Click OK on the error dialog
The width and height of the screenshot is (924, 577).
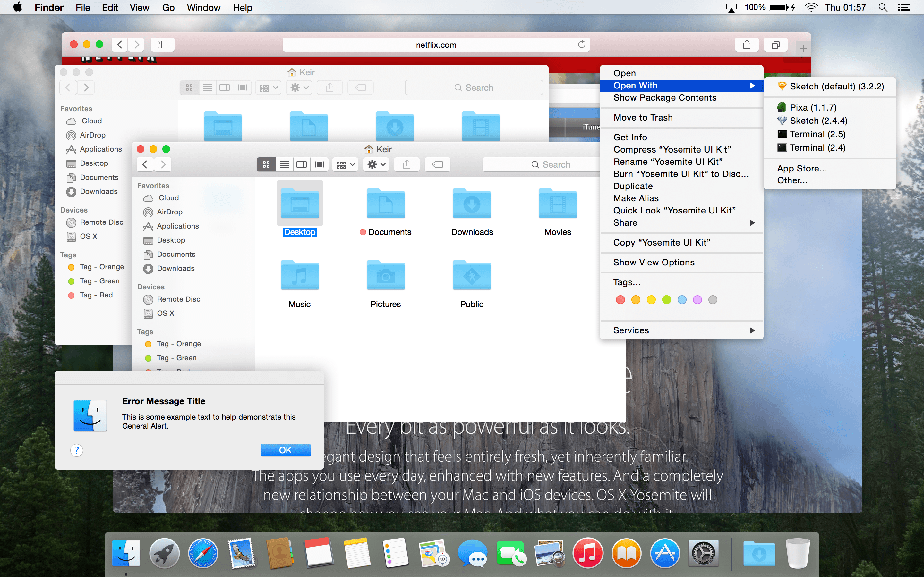point(285,450)
